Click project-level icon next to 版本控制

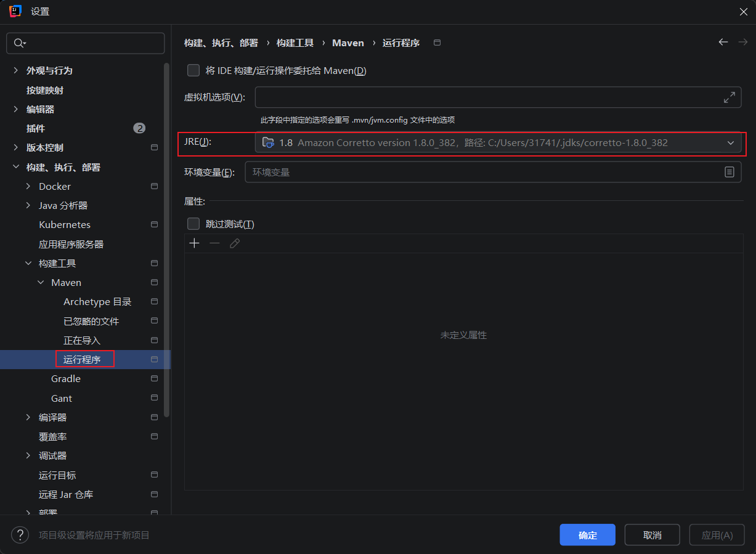click(154, 148)
